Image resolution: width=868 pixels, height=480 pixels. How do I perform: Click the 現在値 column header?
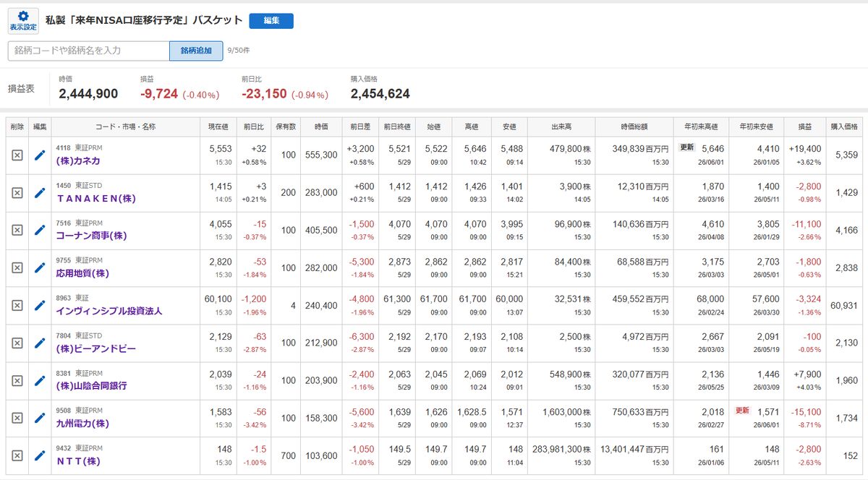(x=220, y=127)
